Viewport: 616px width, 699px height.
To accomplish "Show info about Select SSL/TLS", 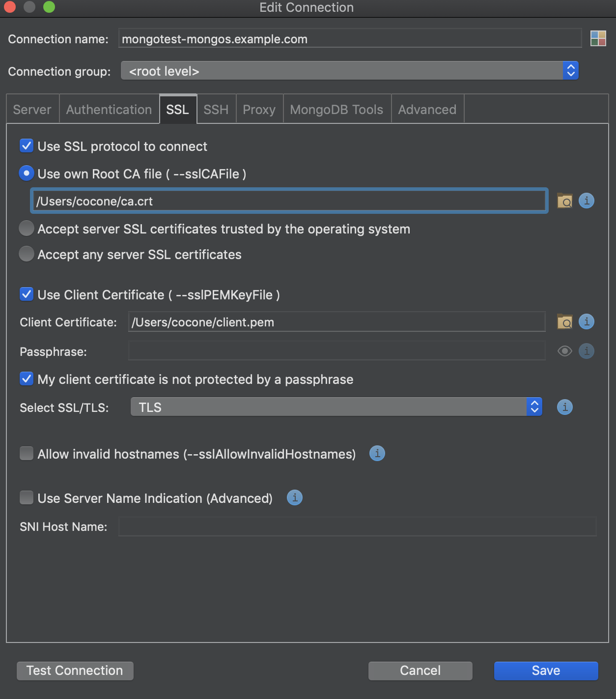I will [565, 407].
